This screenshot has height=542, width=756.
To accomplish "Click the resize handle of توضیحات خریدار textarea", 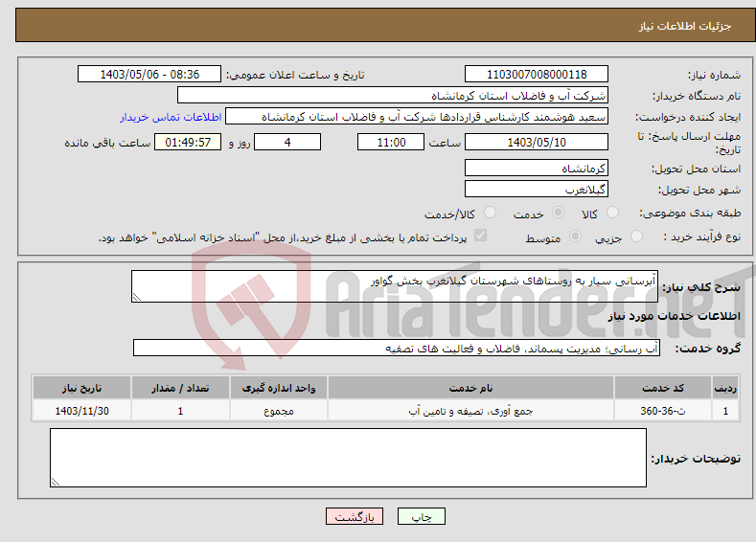I will [x=55, y=482].
